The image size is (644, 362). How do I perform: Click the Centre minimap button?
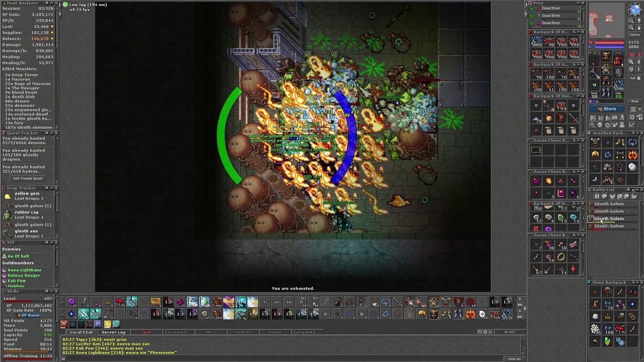pos(635,35)
